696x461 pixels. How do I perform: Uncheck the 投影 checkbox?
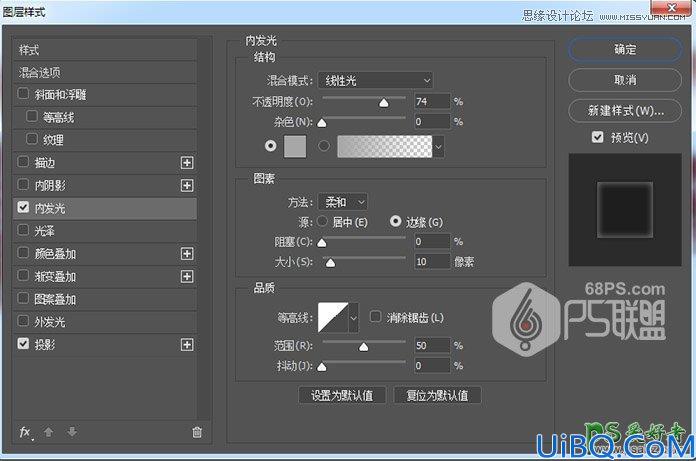pyautogui.click(x=23, y=344)
